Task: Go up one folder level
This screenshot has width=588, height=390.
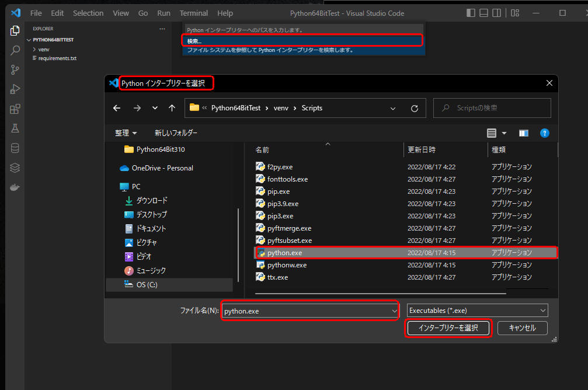Action: [x=172, y=108]
